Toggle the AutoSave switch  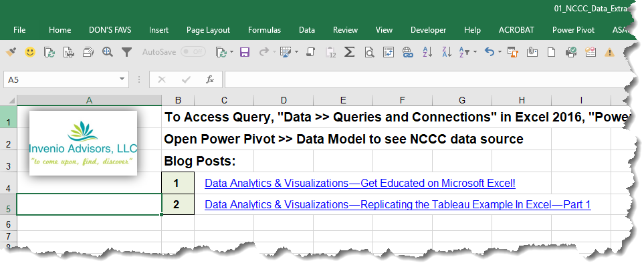pos(193,52)
